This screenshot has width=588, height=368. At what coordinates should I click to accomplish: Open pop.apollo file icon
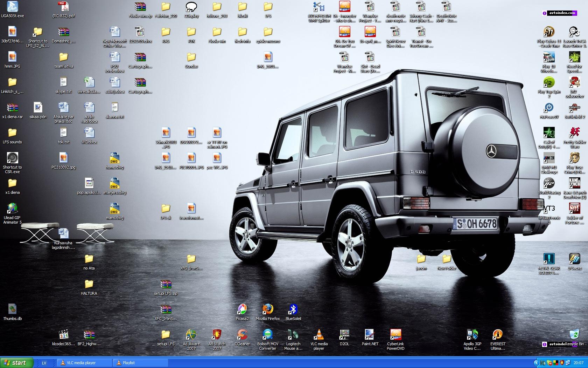pyautogui.click(x=89, y=183)
